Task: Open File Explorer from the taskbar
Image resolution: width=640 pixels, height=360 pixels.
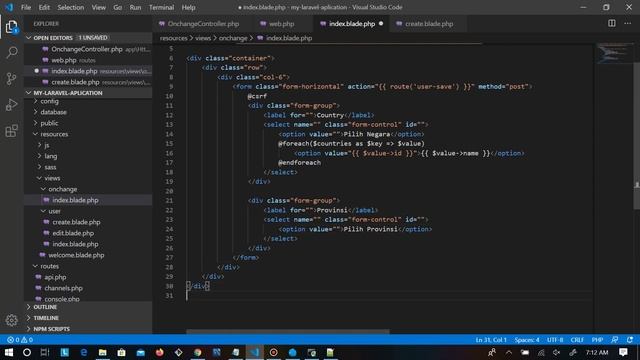Action: point(102,352)
